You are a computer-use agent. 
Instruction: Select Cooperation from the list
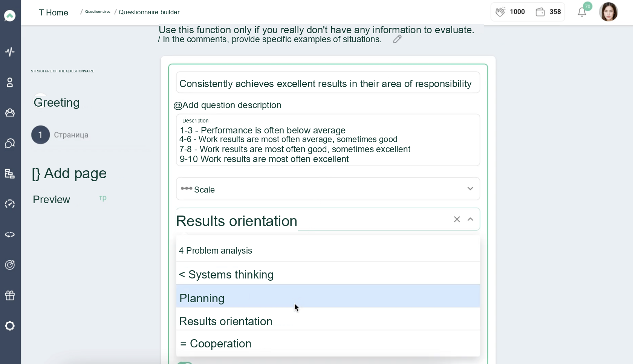coord(328,343)
